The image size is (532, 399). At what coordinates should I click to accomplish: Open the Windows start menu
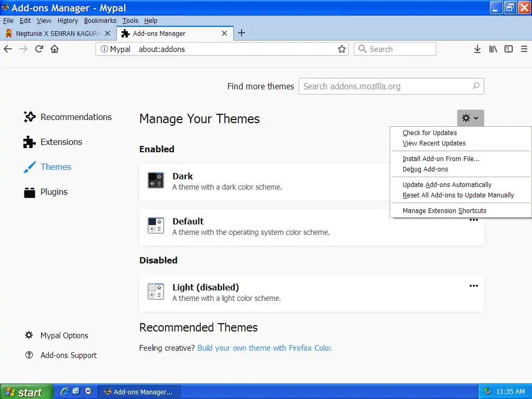(x=26, y=392)
